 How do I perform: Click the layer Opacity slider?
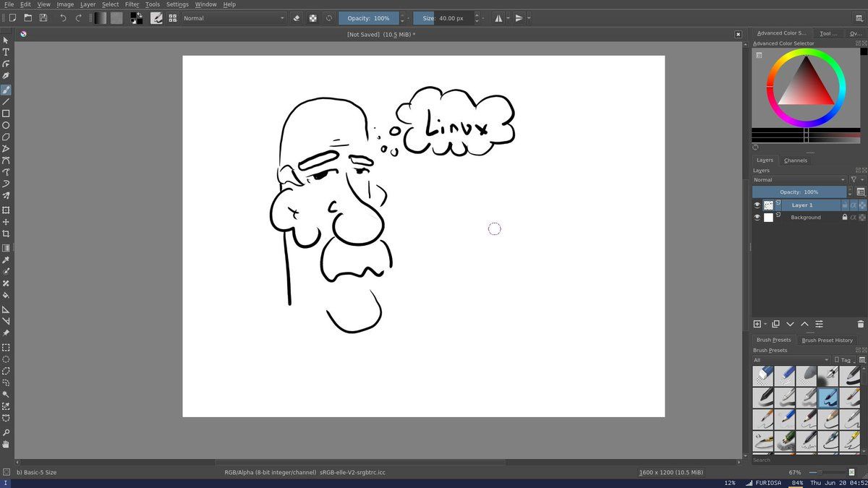tap(799, 192)
